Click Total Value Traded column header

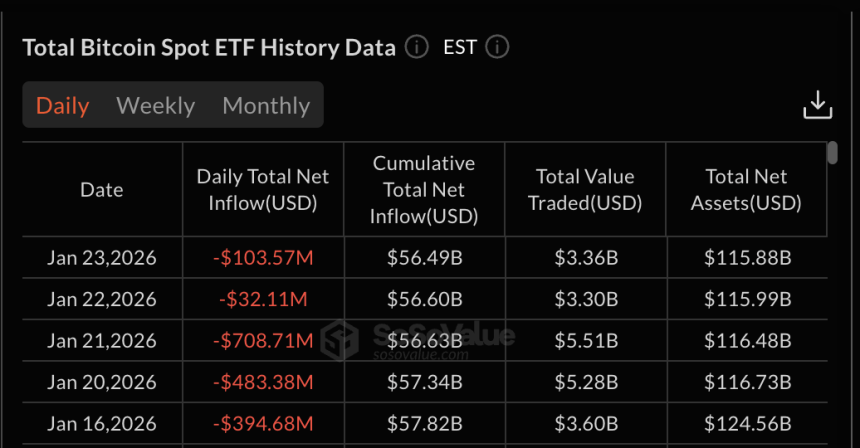coord(585,189)
